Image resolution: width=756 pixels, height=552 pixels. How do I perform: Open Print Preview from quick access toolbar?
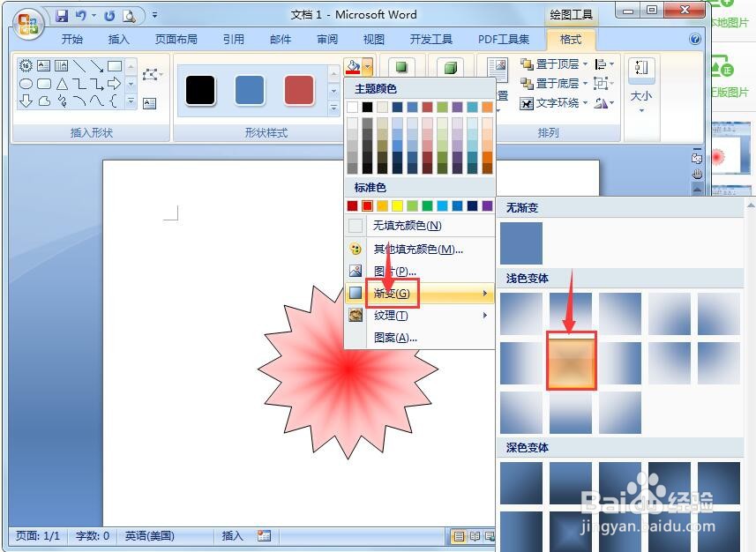pyautogui.click(x=129, y=16)
